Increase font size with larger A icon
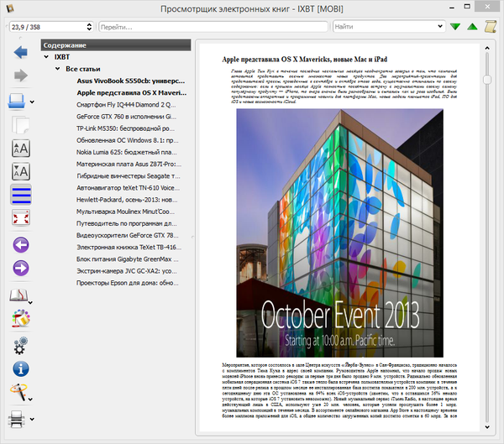Image resolution: width=504 pixels, height=444 pixels. click(x=21, y=148)
